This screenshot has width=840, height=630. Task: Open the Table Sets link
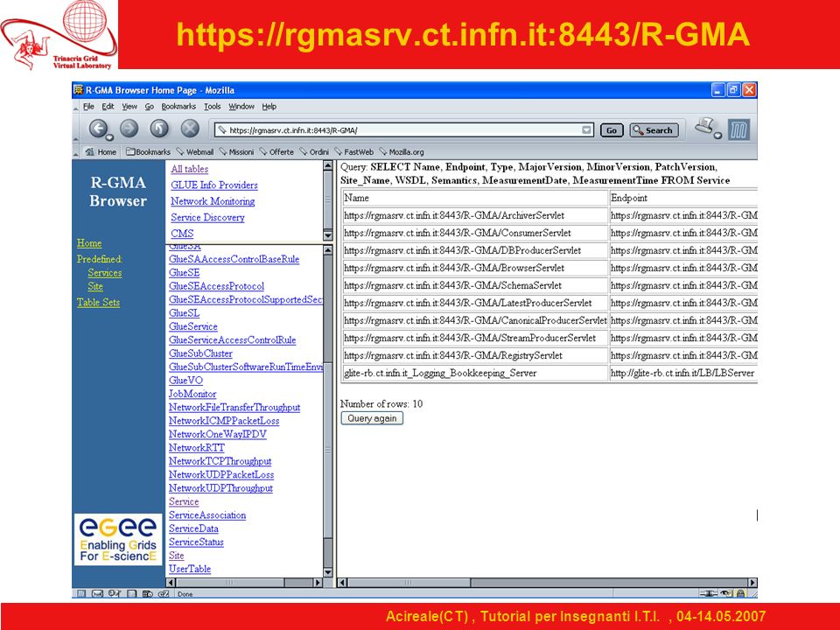[98, 302]
